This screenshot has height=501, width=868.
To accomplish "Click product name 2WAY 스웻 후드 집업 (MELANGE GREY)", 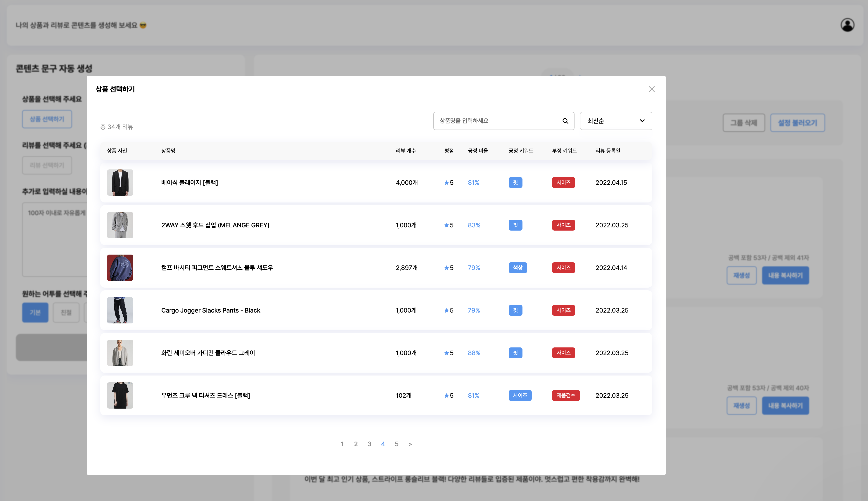I will point(215,225).
